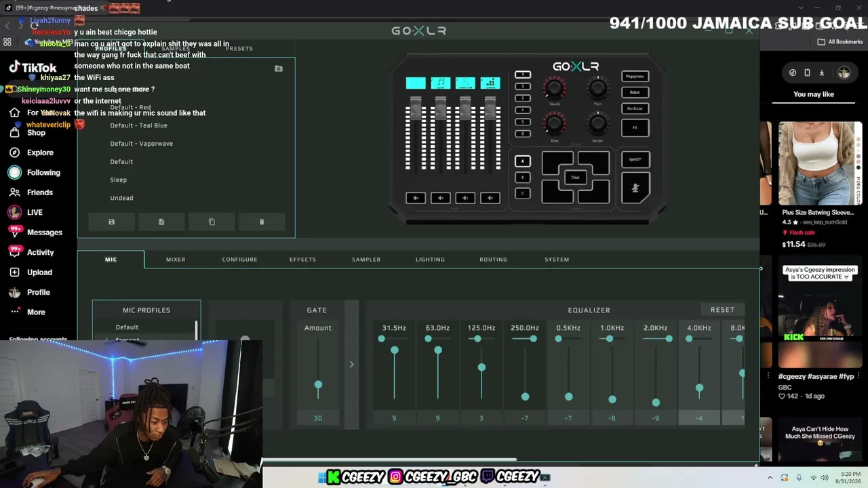The height and width of the screenshot is (488, 868).
Task: Select the Sleep profile
Action: pos(119,180)
